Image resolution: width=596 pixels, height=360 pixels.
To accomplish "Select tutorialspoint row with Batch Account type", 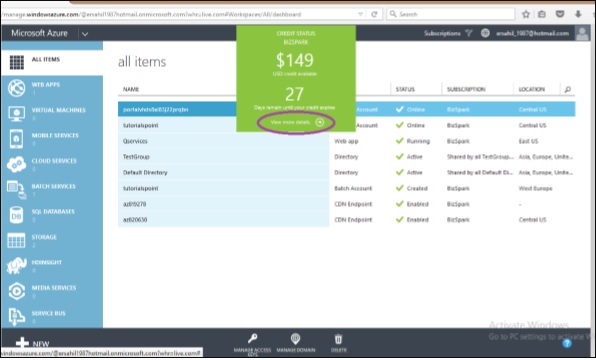I will pos(346,188).
